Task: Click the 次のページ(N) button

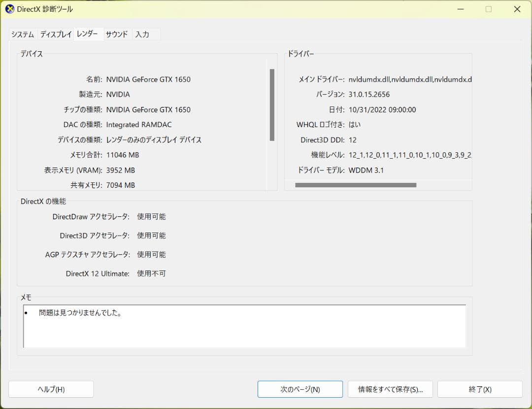Action: click(x=299, y=389)
